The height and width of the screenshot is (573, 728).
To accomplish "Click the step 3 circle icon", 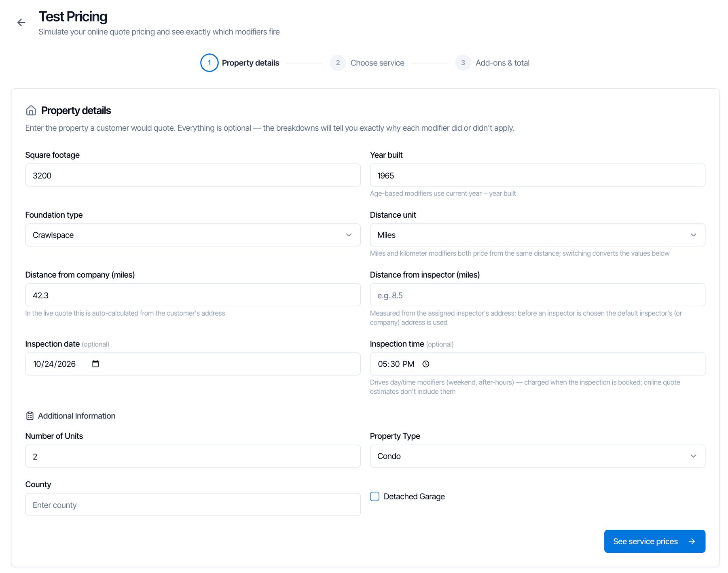I will [463, 63].
